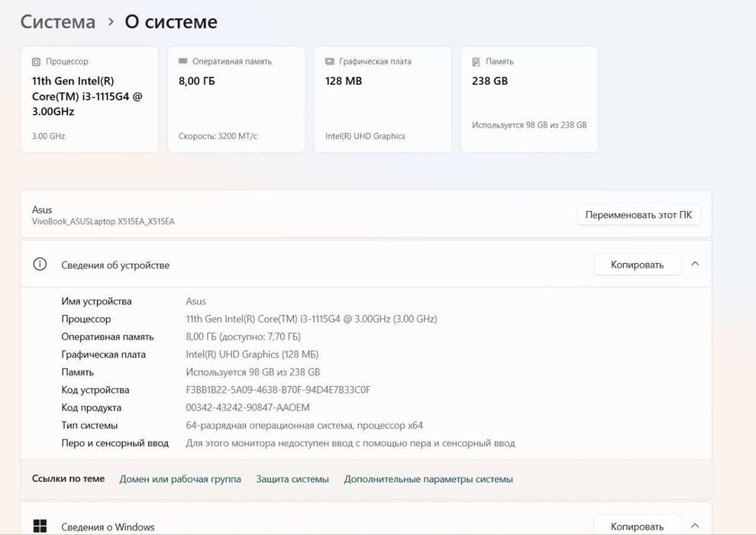Viewport: 756px width, 535px height.
Task: Click the Тип системы 64-разрядная value
Action: click(304, 426)
